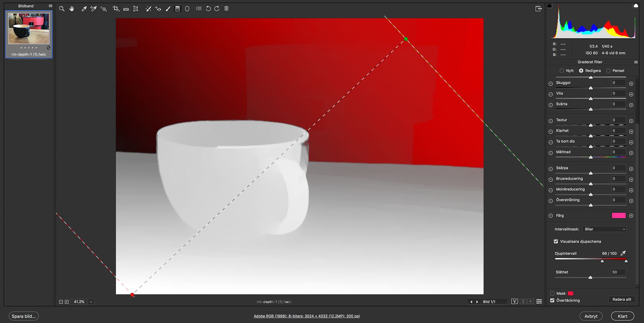Viewport: 644px width, 323px height.
Task: Open Bildband filmstrip panel menu
Action: [x=51, y=6]
